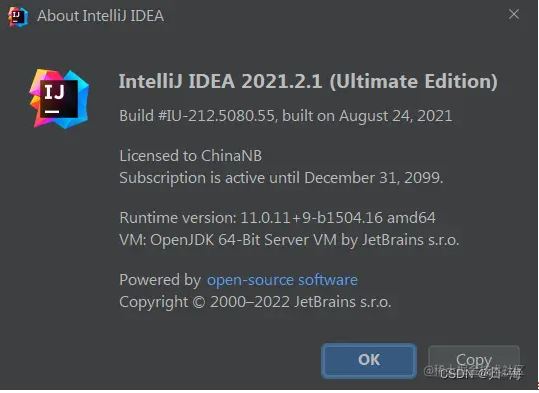
Task: Open the open-source software link
Action: point(282,280)
